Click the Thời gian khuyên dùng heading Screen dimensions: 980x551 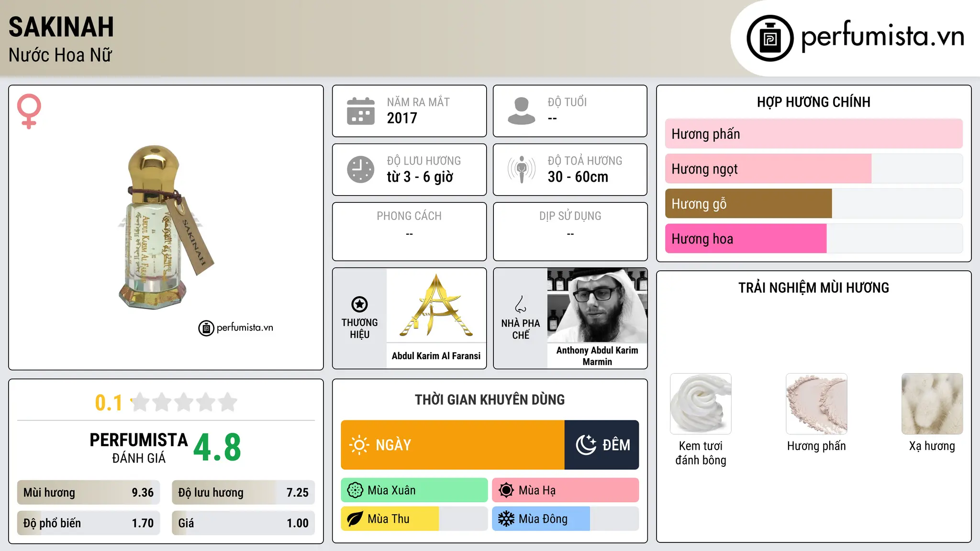click(490, 399)
